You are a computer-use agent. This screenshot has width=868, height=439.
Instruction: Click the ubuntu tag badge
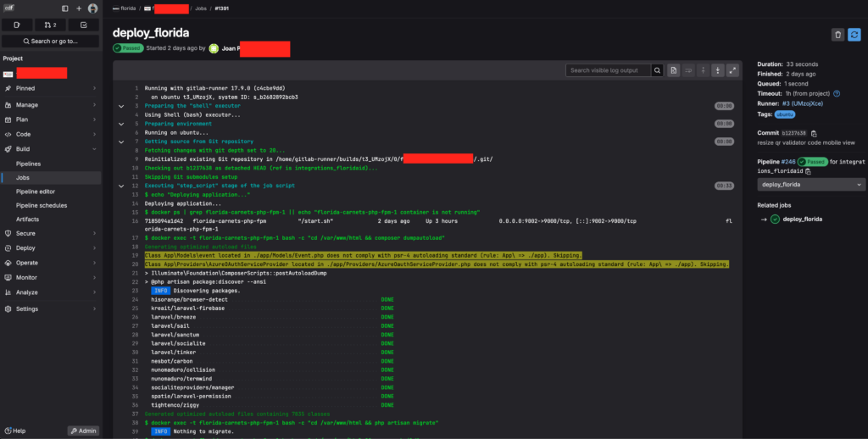pyautogui.click(x=785, y=114)
